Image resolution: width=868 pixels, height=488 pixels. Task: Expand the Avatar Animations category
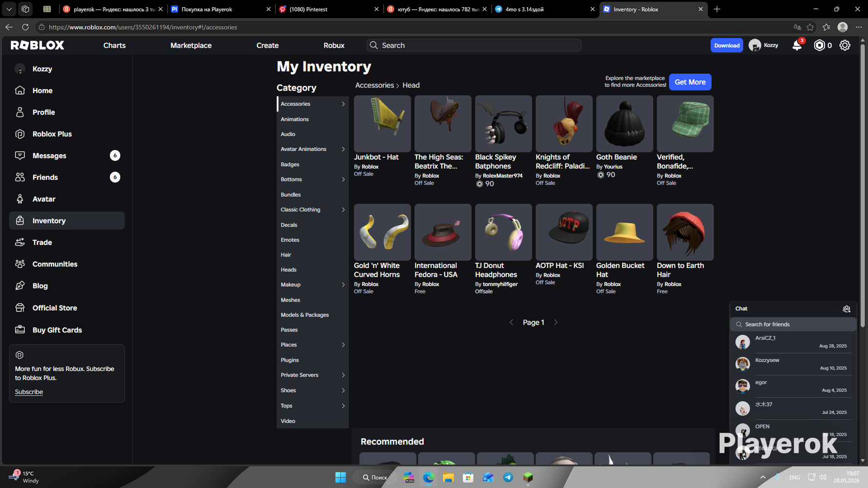point(343,149)
